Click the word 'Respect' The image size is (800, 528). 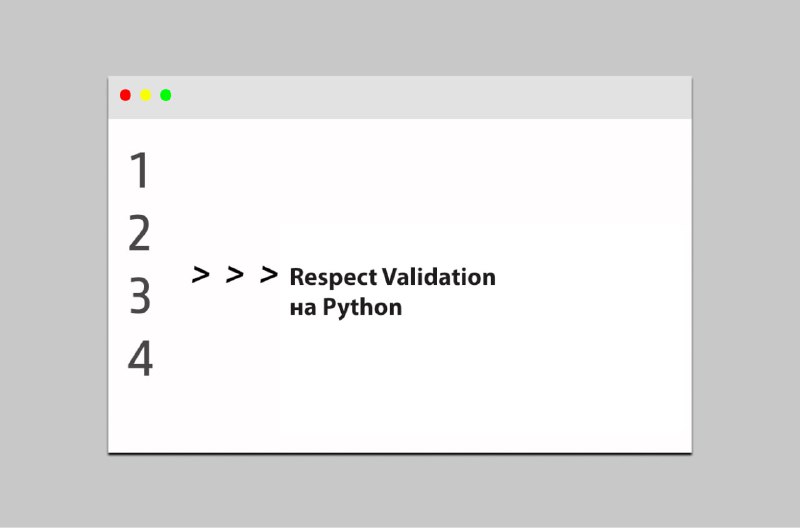(x=333, y=278)
